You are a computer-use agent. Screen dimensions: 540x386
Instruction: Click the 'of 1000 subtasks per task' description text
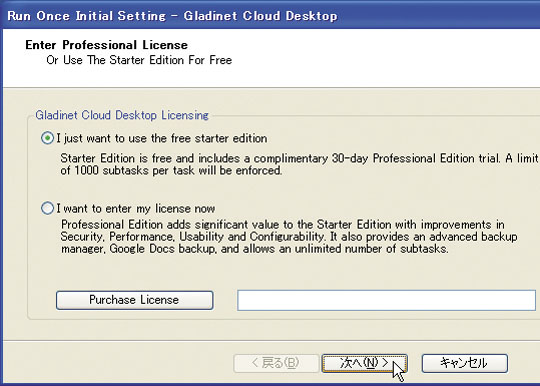(x=299, y=164)
